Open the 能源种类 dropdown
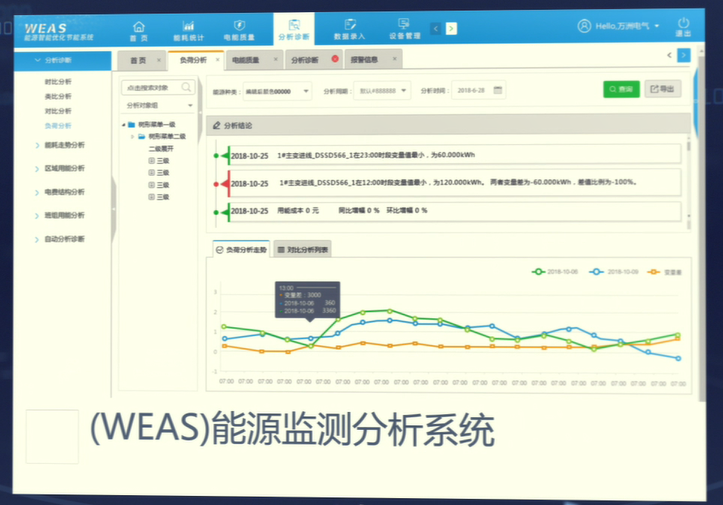This screenshot has height=505, width=723. point(277,91)
